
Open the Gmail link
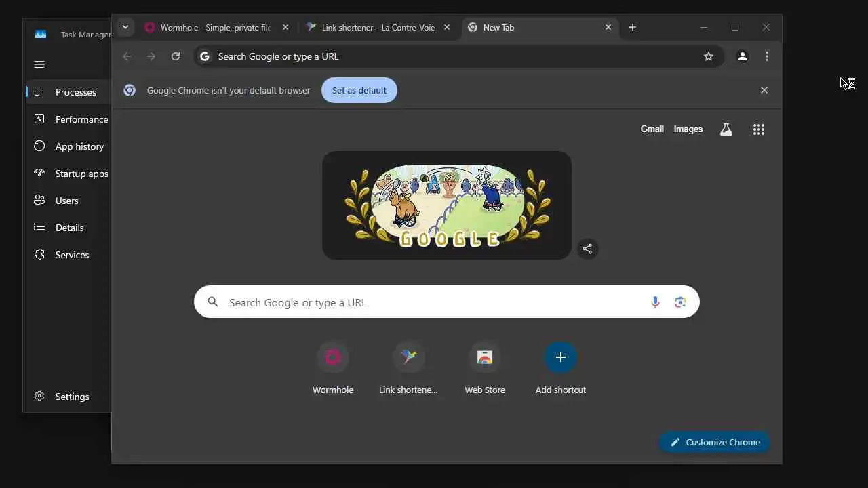[x=652, y=129]
